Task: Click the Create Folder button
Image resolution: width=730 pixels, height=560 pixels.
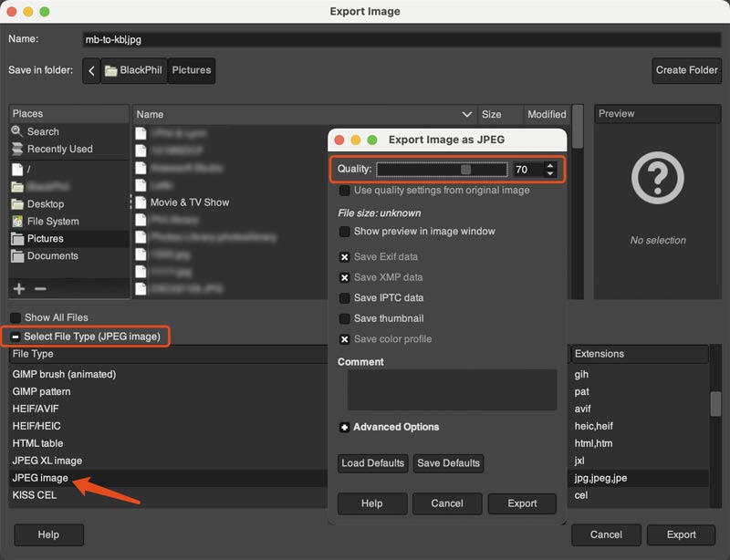Action: [686, 70]
